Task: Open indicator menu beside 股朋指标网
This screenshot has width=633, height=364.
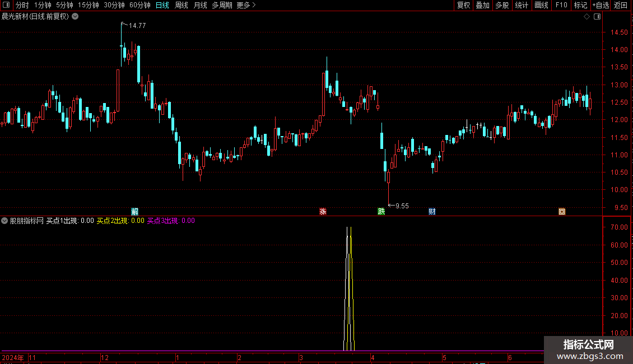Action: [x=4, y=221]
